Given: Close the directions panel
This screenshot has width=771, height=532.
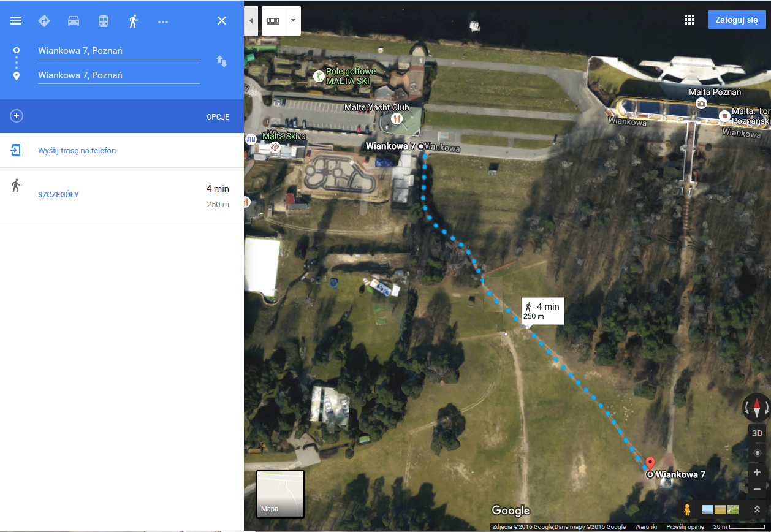Looking at the screenshot, I should (x=222, y=21).
